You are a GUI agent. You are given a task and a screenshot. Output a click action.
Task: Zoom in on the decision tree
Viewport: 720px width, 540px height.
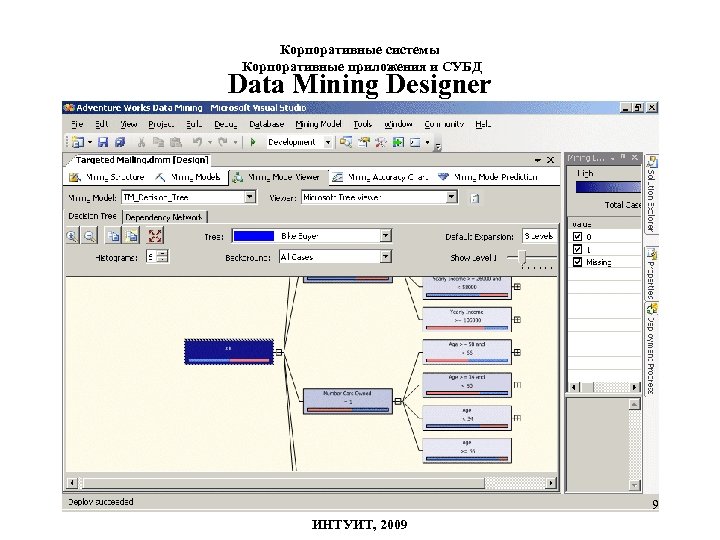73,236
